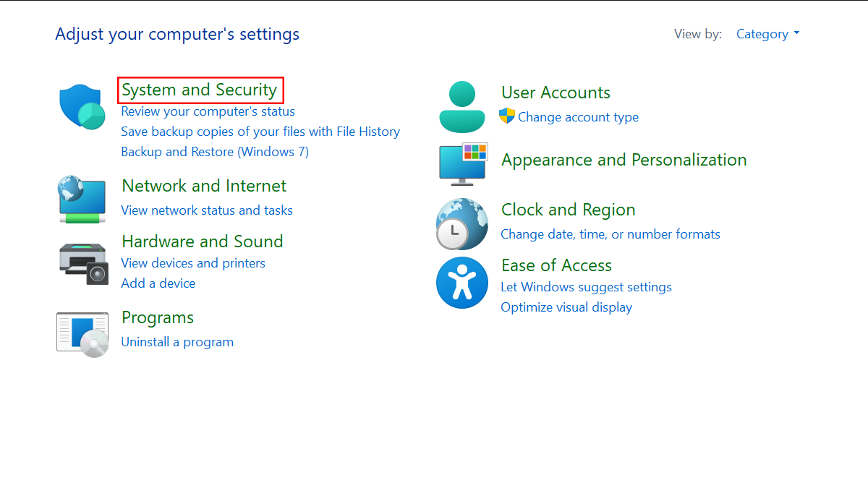Screen dimensions: 868x488
Task: Click the Network and Internet globe icon
Action: click(x=82, y=199)
